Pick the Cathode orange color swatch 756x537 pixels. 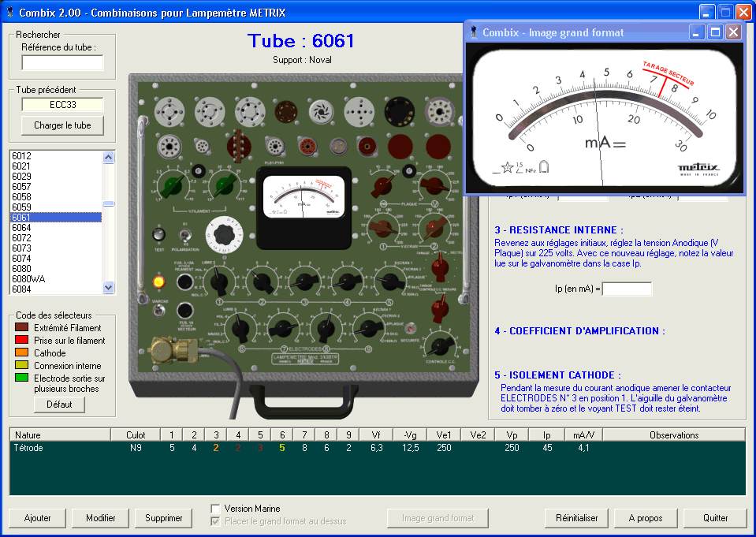coord(22,352)
